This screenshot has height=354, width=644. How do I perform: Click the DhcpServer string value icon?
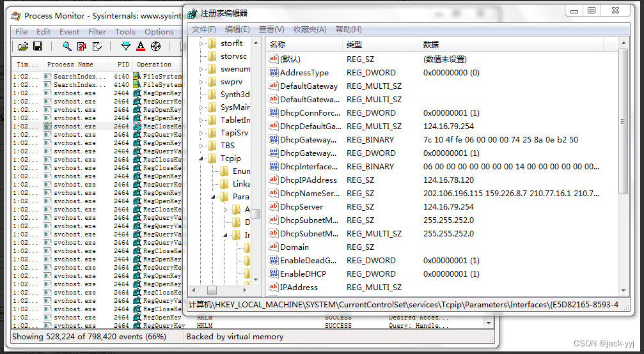(274, 207)
